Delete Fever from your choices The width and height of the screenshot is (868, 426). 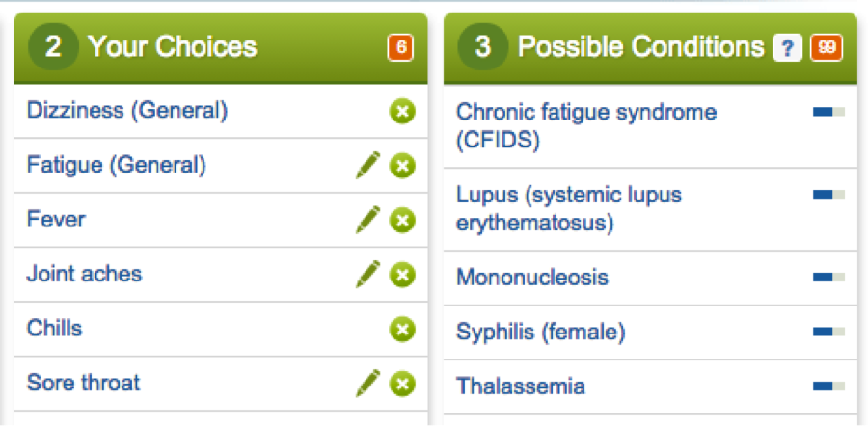point(402,221)
